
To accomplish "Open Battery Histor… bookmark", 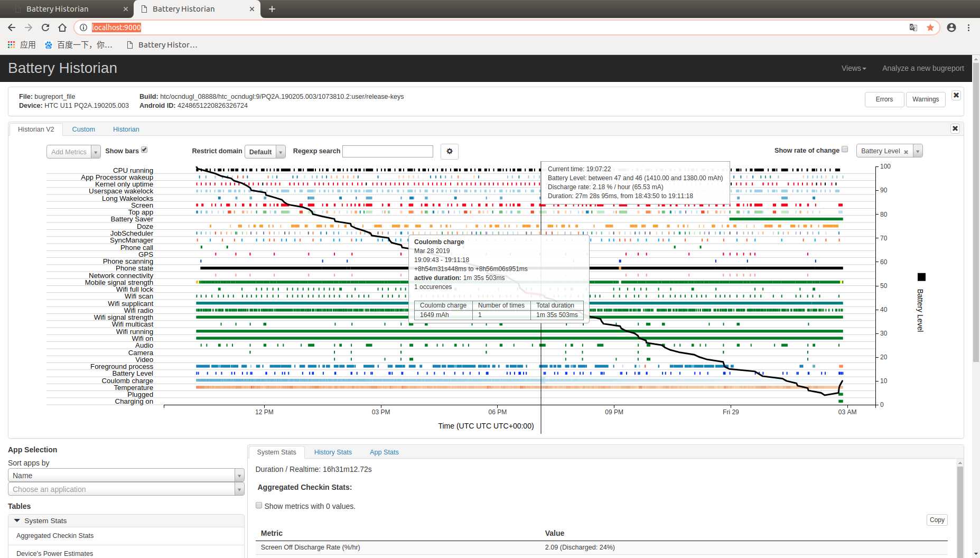I will 162,45.
